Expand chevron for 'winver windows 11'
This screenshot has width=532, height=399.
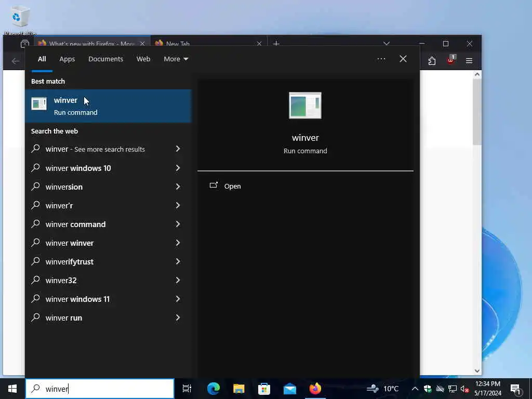coord(178,299)
